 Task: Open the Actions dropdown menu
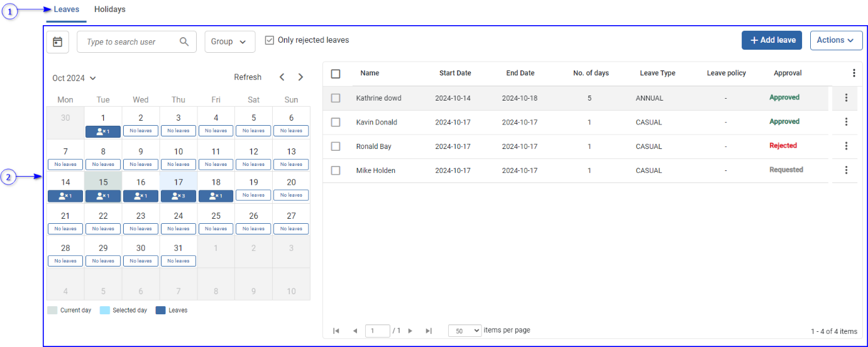pyautogui.click(x=835, y=40)
